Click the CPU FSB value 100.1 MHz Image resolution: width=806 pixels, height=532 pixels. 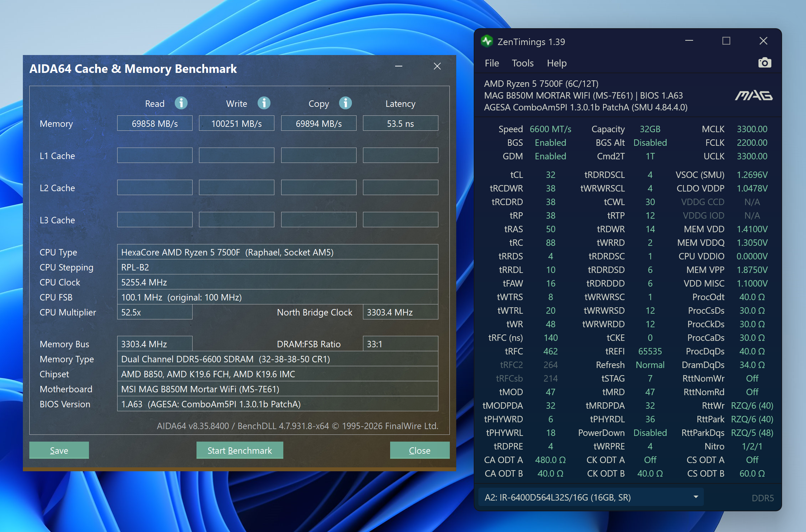pyautogui.click(x=278, y=297)
